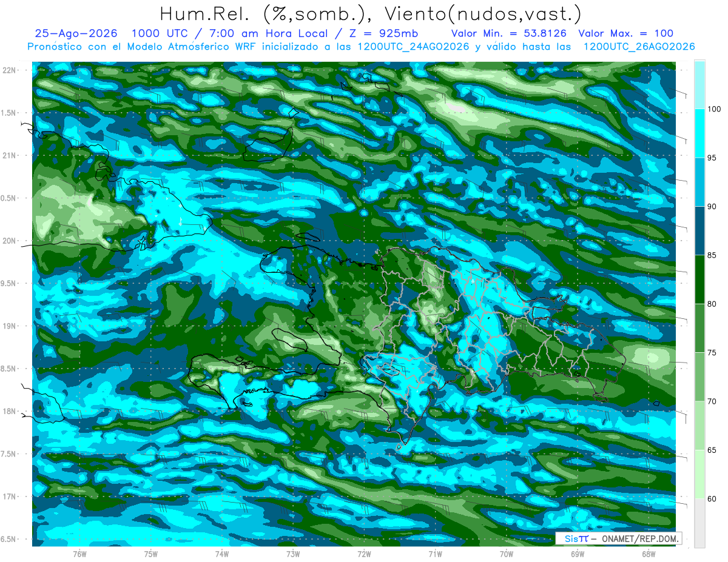Screen dimensions: 728x562
Task: Select the '25-Ago-2026' date text
Action: [x=76, y=34]
